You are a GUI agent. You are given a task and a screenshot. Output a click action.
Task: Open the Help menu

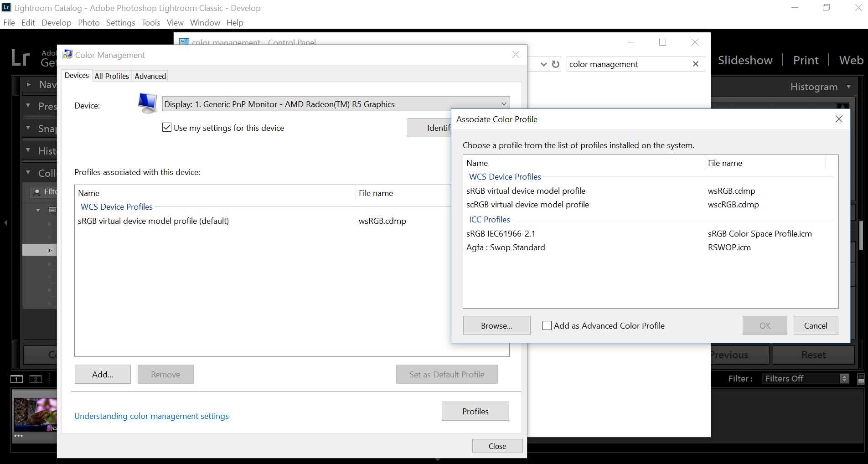point(235,22)
